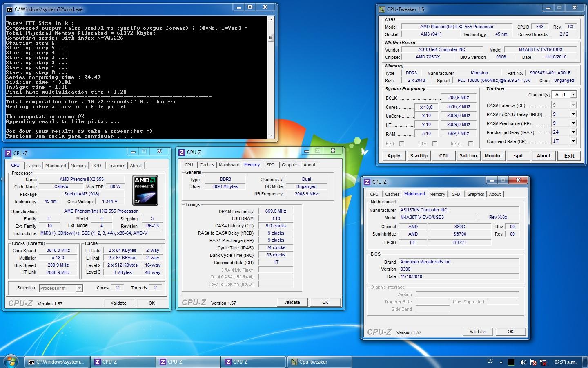Select About tab in CPU-Z mainboard window
588x368 pixels.
(495, 194)
